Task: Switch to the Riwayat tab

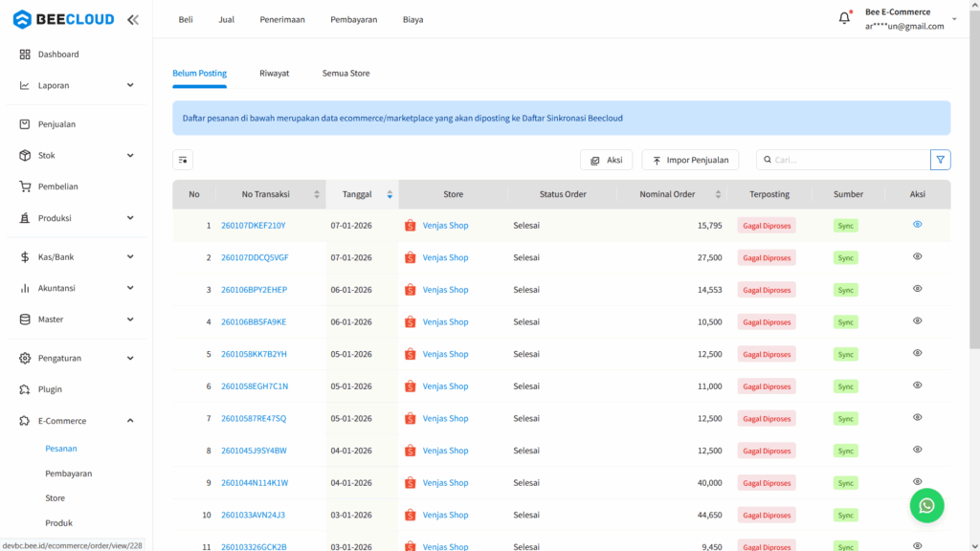Action: (275, 73)
